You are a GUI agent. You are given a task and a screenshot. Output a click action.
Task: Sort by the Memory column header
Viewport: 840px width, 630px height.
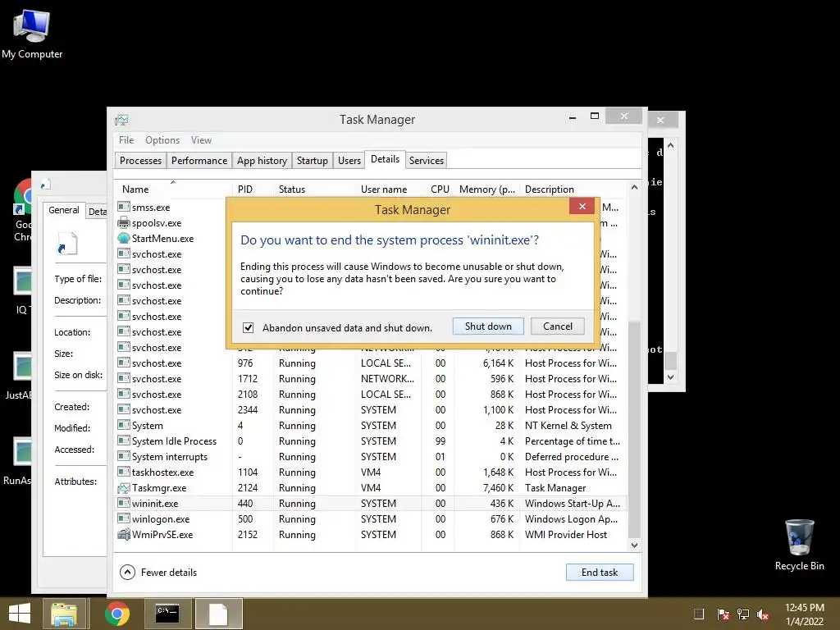(x=486, y=189)
